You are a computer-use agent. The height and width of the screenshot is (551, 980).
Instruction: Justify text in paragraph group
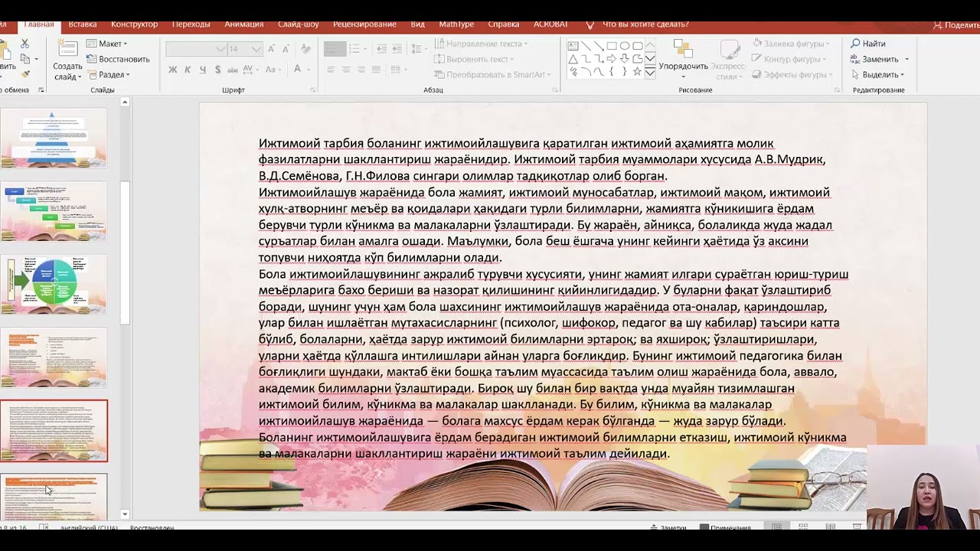[376, 70]
